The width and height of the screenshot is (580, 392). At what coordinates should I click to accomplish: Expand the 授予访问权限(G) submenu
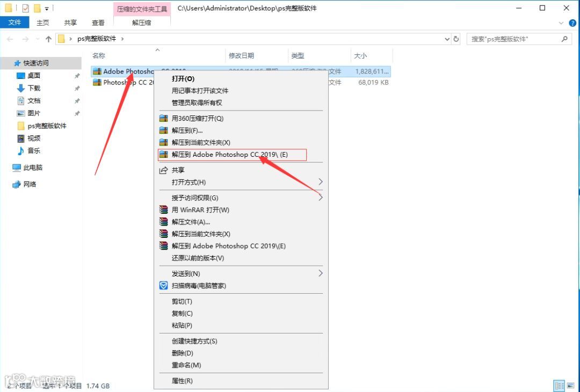pos(320,198)
